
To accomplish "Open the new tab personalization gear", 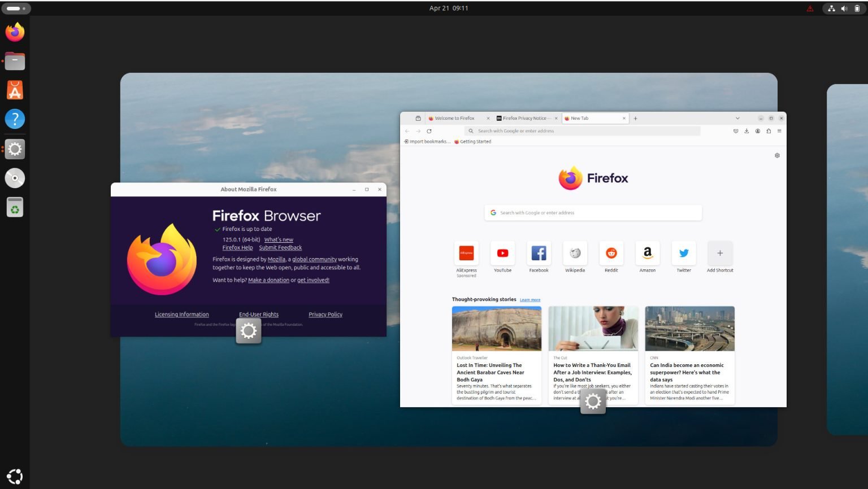I will coord(777,155).
